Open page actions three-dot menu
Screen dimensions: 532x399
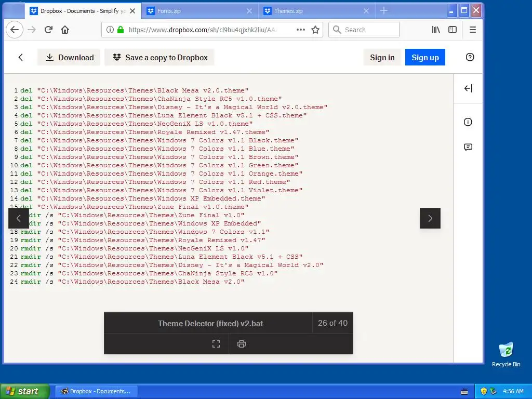point(301,30)
